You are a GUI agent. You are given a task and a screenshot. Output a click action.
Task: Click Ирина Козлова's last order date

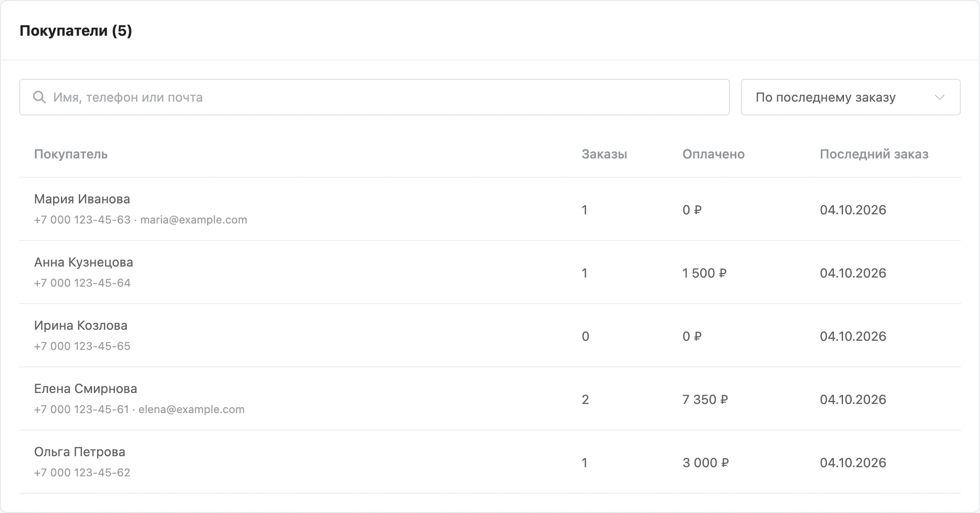(x=853, y=336)
